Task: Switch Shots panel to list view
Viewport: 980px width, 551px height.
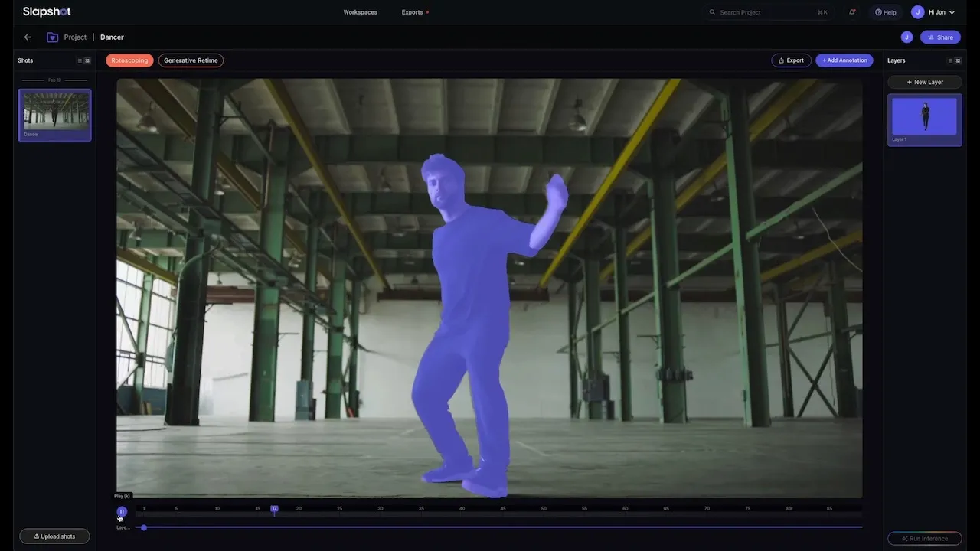Action: point(80,60)
